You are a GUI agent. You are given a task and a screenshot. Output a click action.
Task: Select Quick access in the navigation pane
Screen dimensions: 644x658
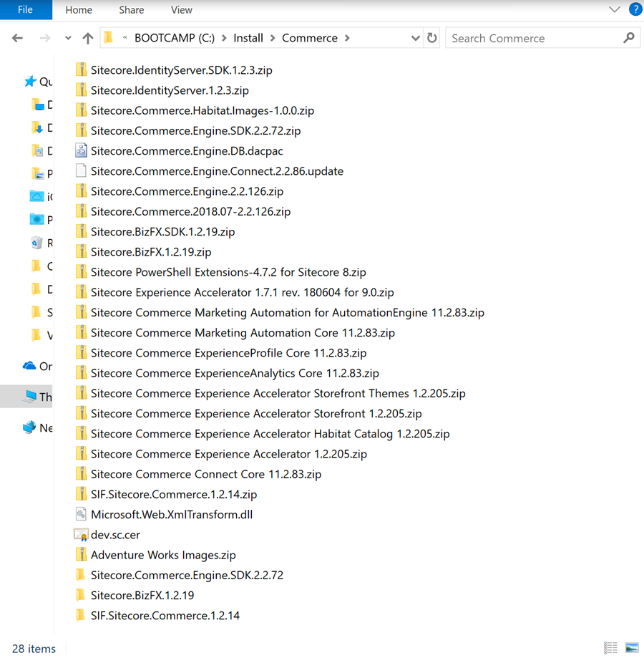click(38, 82)
